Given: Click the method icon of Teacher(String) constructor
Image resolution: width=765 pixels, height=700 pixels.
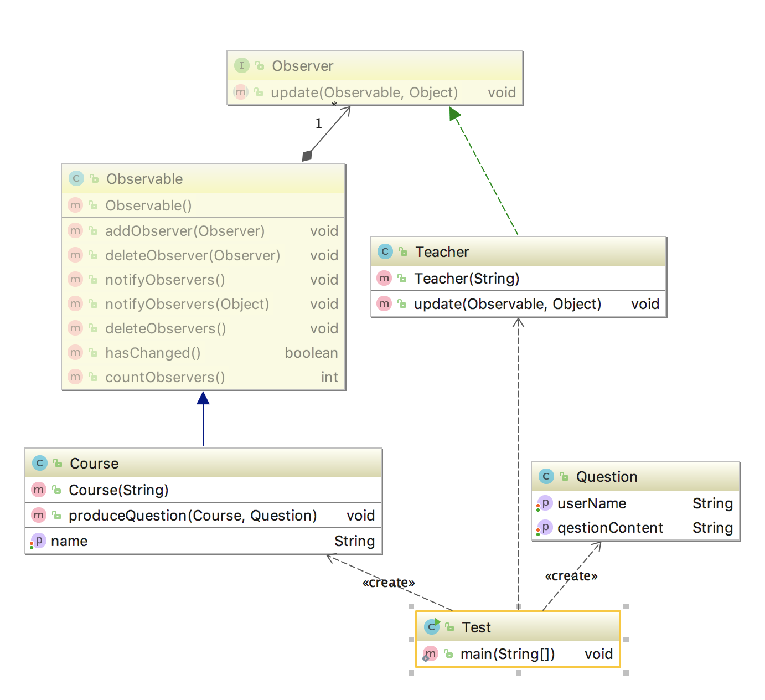Looking at the screenshot, I should pos(384,278).
